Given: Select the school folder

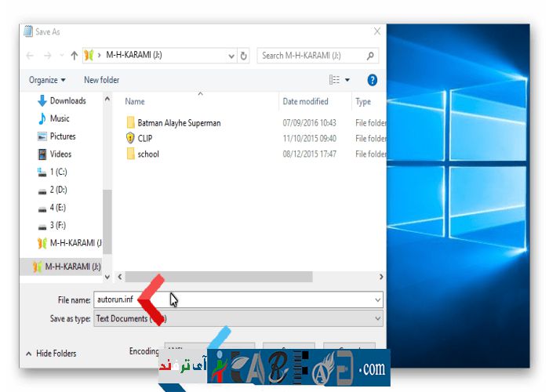Looking at the screenshot, I should 147,154.
